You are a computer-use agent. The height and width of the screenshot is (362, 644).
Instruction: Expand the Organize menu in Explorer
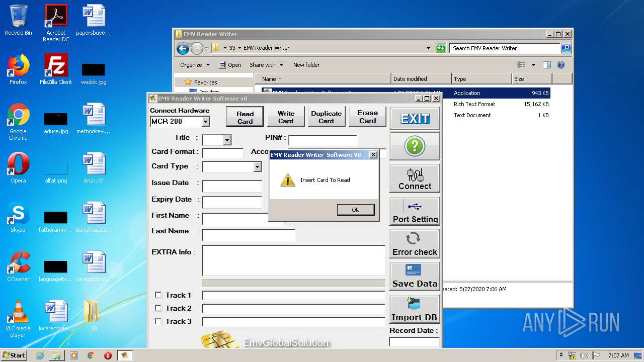click(195, 65)
